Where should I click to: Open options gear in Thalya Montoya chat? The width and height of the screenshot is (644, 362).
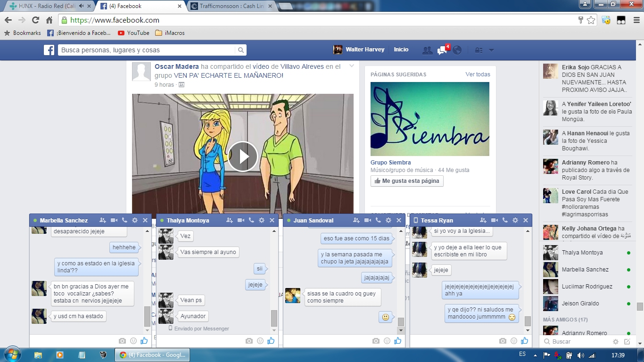[262, 220]
